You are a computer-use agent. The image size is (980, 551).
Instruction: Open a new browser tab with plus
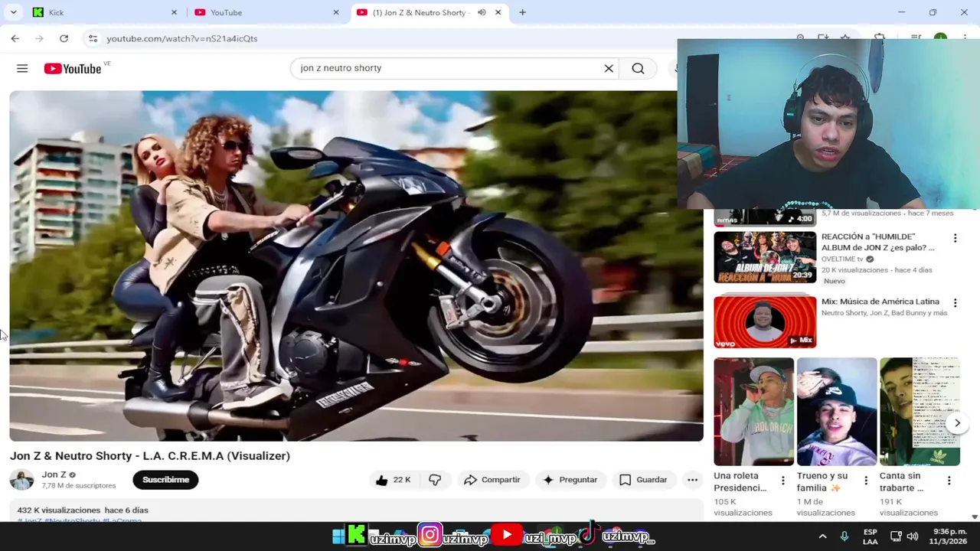[x=522, y=12]
